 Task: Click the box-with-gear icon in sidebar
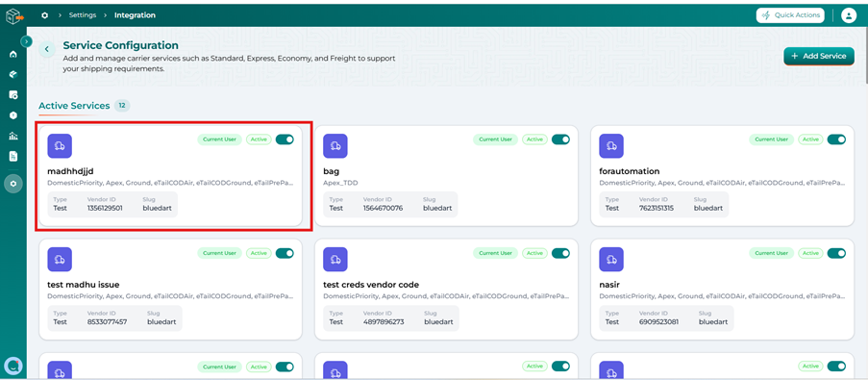coord(13,94)
